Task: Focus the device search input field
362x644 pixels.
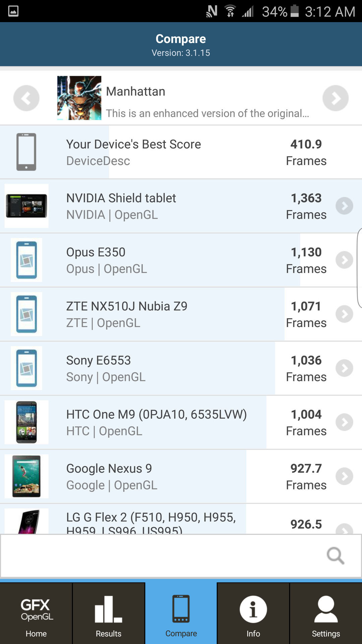Action: [161, 556]
